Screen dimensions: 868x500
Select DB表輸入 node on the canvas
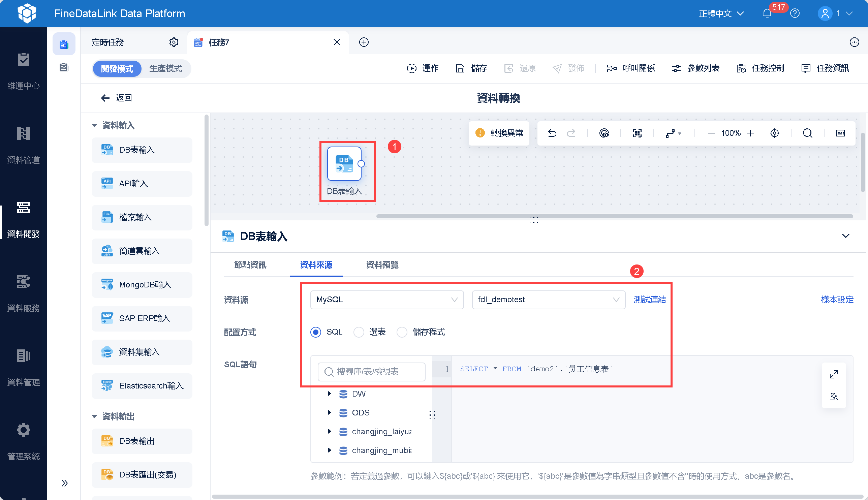coord(344,164)
